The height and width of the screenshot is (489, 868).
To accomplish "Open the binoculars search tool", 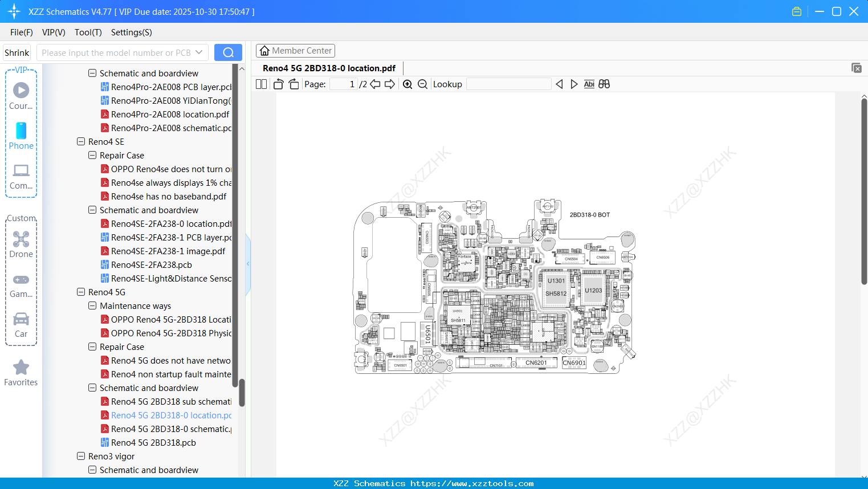I will click(604, 84).
